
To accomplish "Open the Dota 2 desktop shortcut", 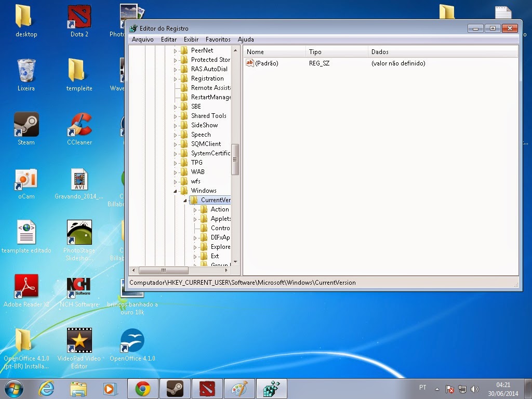I will point(79,21).
